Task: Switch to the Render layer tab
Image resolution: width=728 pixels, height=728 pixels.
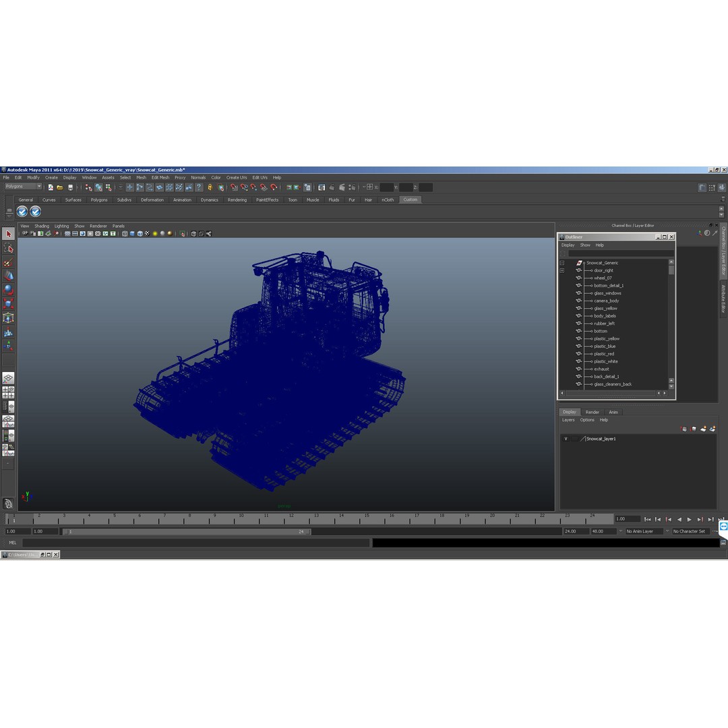Action: pos(592,413)
